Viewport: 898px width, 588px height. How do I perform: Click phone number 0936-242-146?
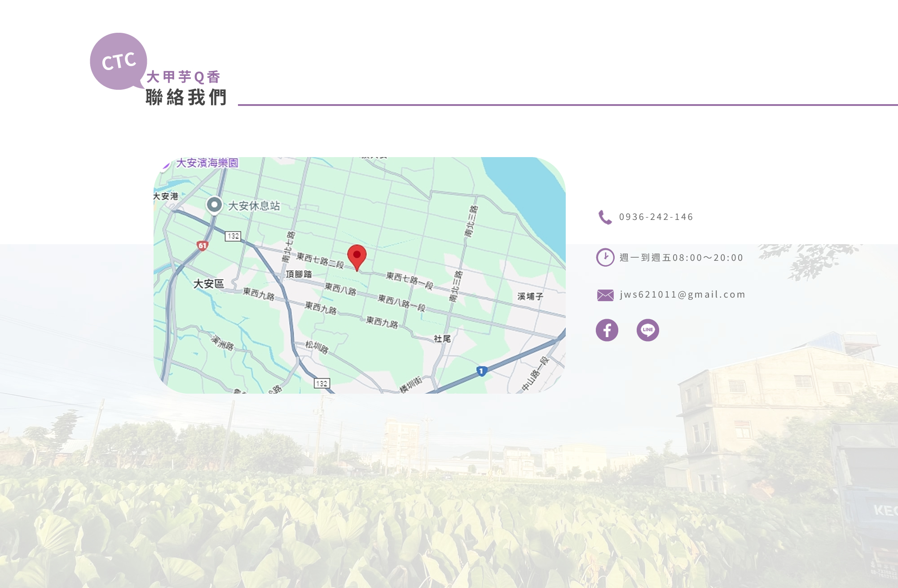(x=656, y=217)
